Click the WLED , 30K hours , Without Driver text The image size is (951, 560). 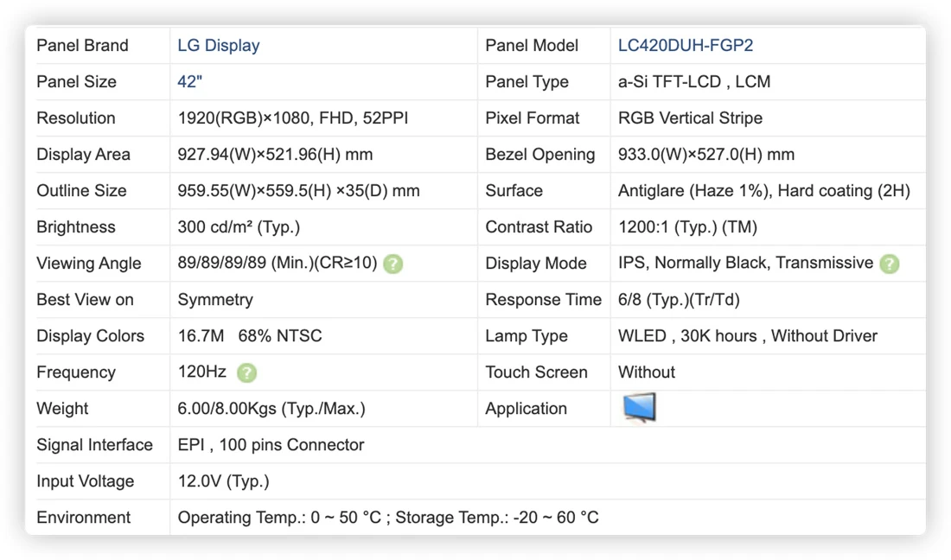pos(747,336)
